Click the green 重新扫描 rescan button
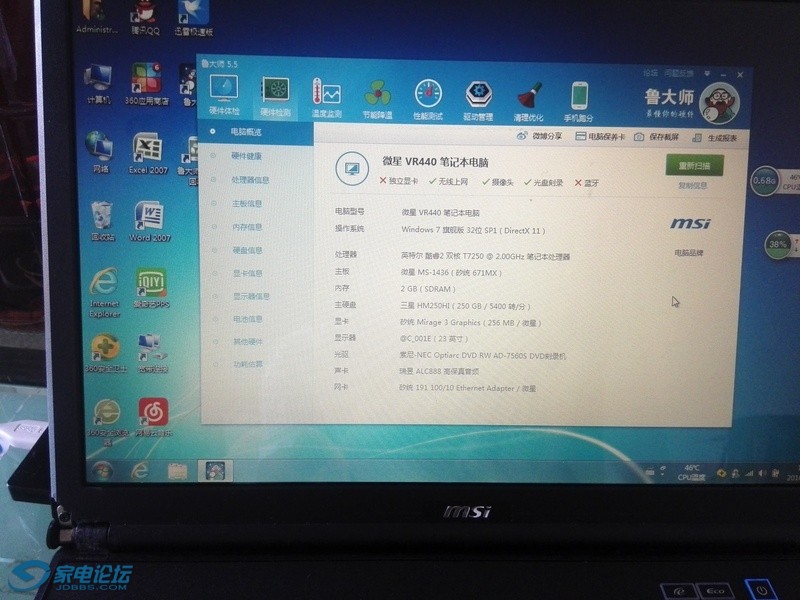 coord(694,166)
